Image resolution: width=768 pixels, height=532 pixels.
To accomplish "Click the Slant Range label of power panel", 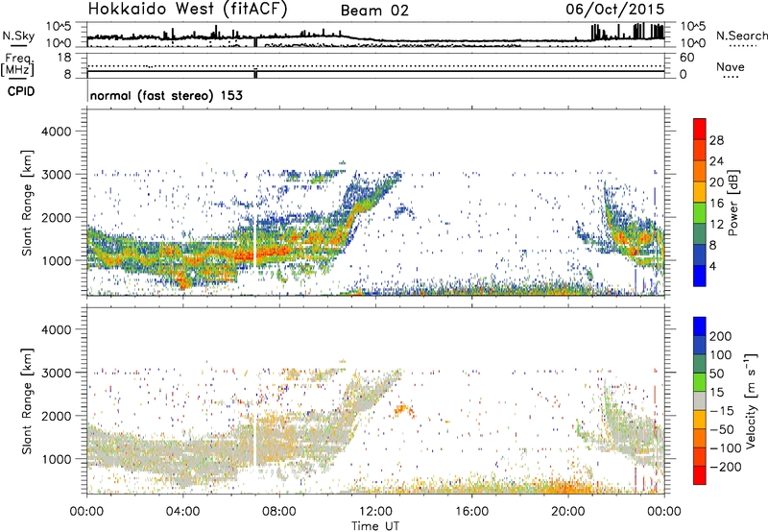I will click(x=27, y=203).
